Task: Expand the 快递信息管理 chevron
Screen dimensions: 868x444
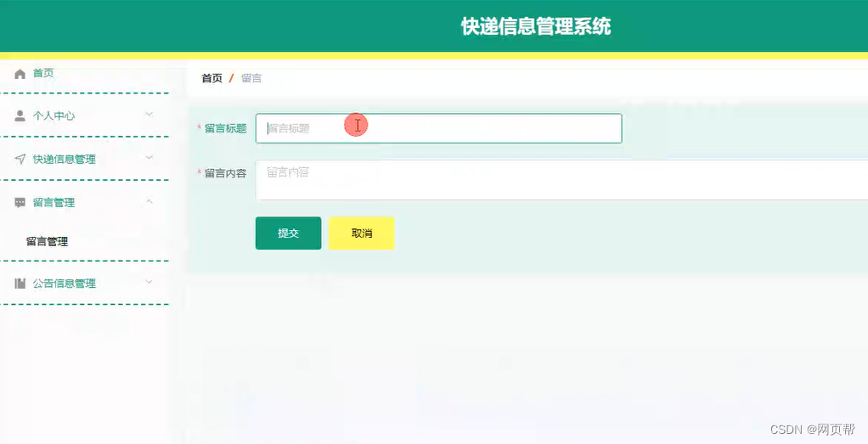Action: point(149,158)
